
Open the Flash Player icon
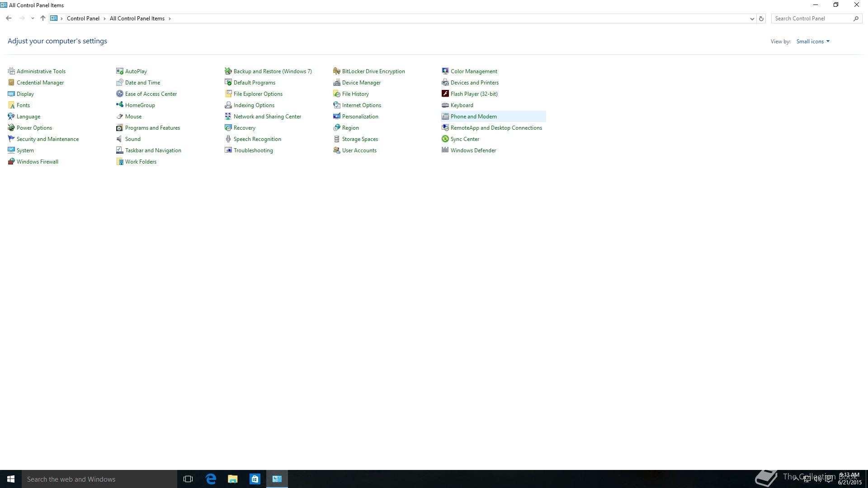coord(445,94)
